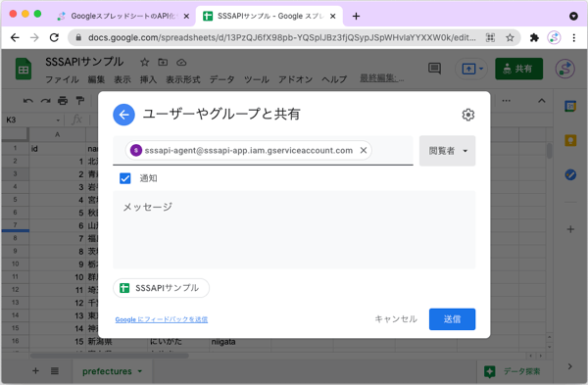Open the データ menu

tap(222, 79)
